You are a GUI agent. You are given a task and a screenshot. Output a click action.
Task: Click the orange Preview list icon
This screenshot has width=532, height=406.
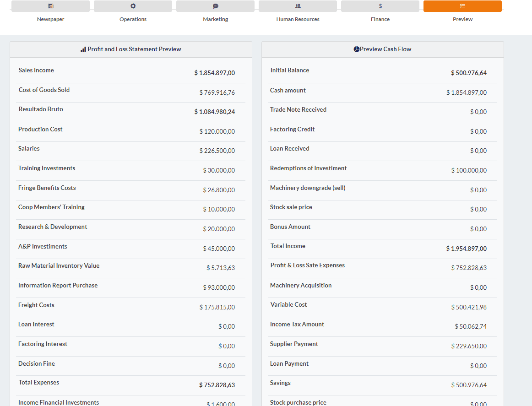[462, 6]
